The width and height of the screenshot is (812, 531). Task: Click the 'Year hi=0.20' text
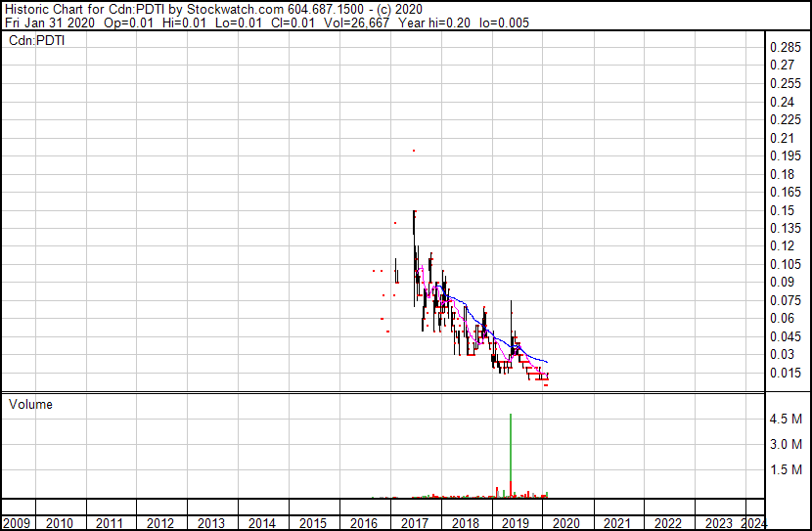[434, 22]
